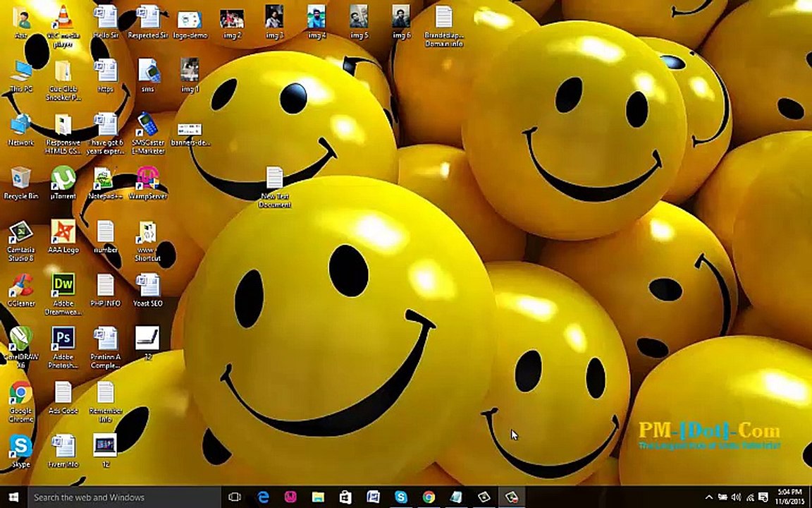Launch Microsoft Edge from the taskbar

[263, 497]
